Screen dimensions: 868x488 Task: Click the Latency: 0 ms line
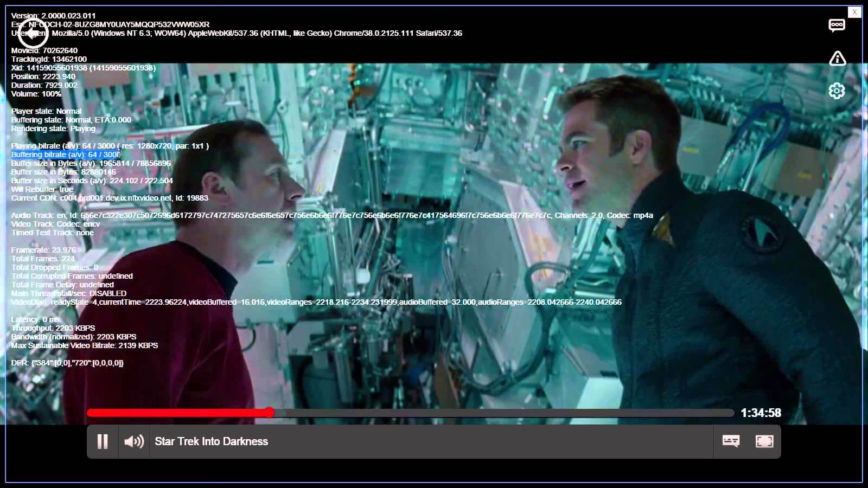(36, 319)
